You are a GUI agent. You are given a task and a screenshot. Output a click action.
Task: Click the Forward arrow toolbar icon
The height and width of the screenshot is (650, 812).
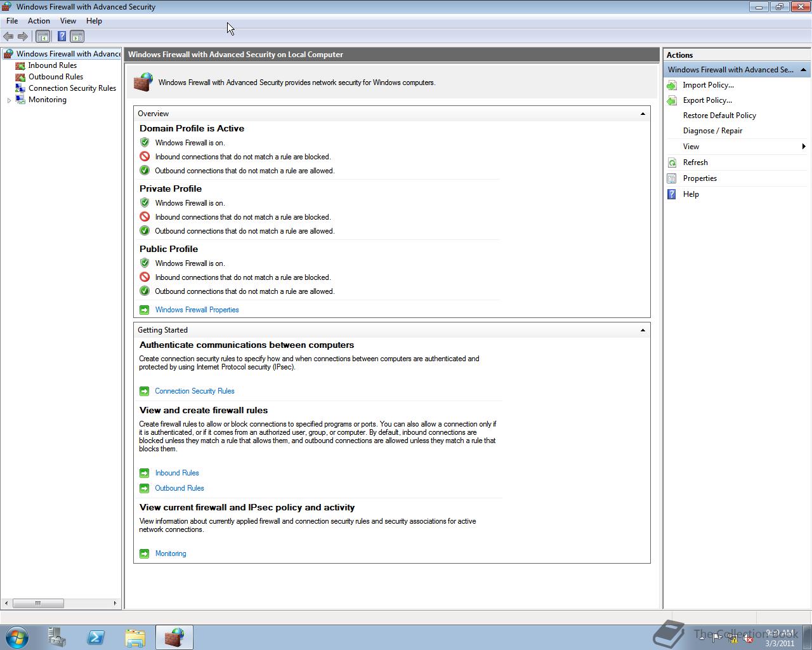[x=23, y=36]
